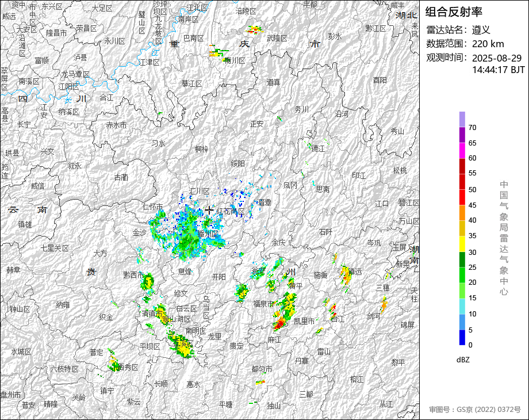Image resolution: width=529 pixels, height=420 pixels.
Task: Select the 武隆区 map label
Action: click(277, 38)
